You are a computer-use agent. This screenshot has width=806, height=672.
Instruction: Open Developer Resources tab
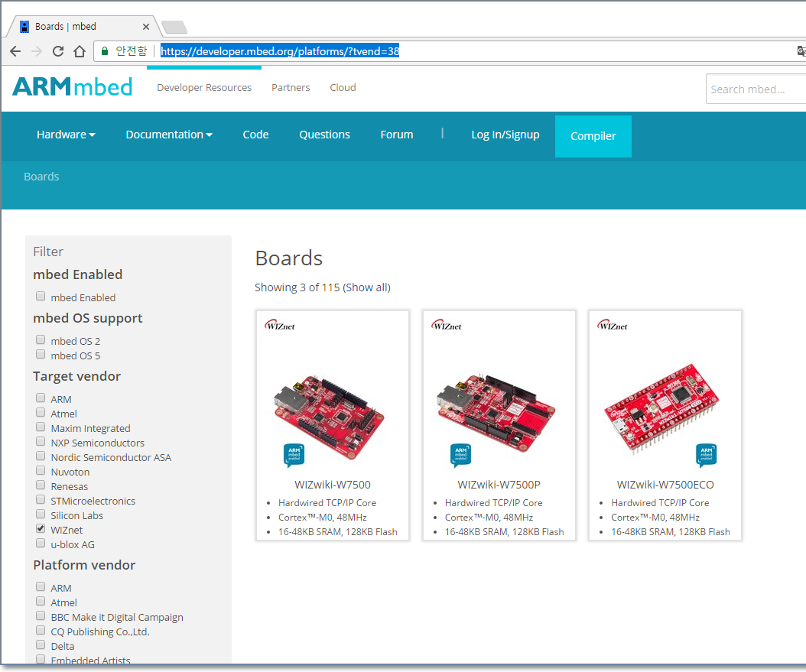pyautogui.click(x=204, y=87)
